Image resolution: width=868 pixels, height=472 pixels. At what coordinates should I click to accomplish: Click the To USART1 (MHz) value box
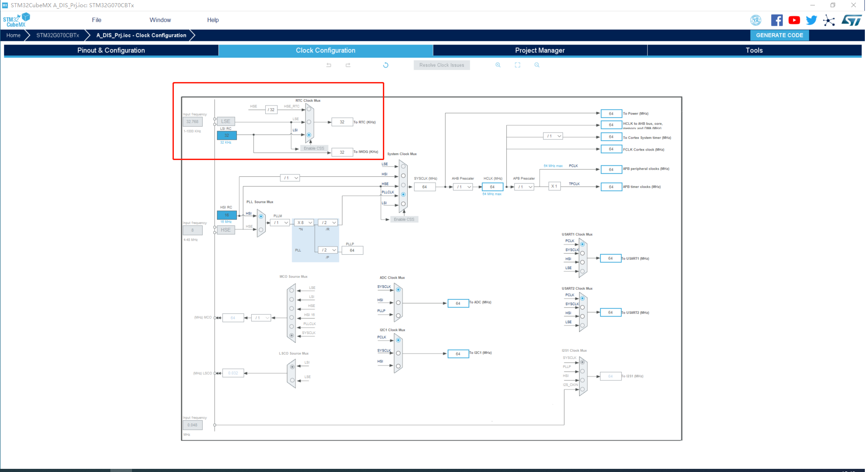tap(610, 258)
